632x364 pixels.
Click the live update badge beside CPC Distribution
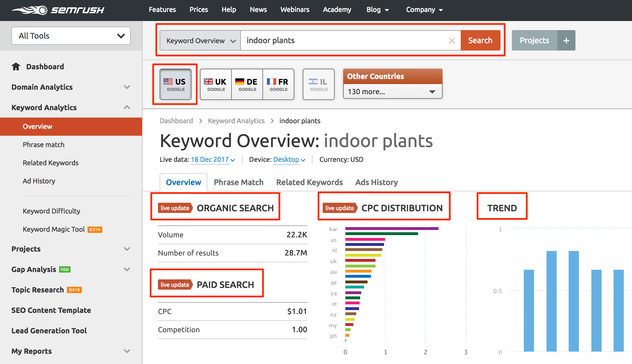(340, 208)
